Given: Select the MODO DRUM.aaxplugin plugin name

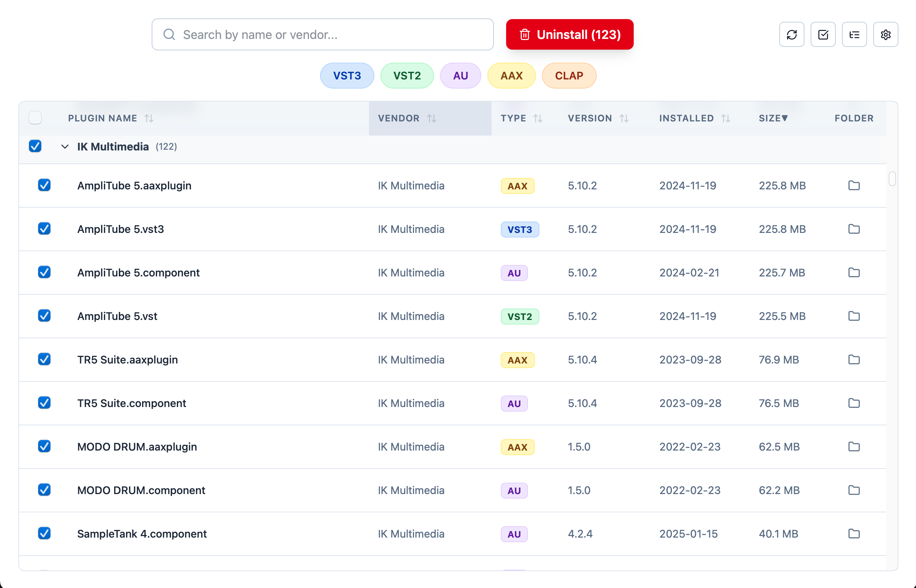Looking at the screenshot, I should point(137,447).
